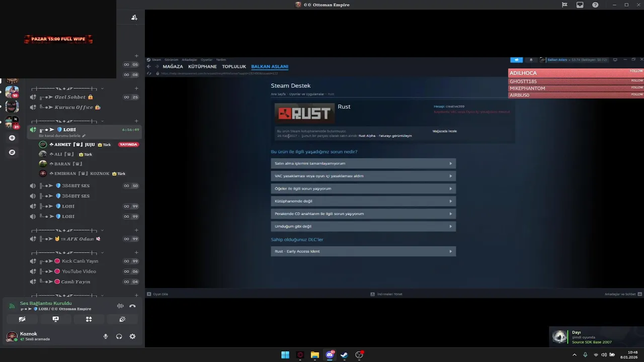This screenshot has height=362, width=644.
Task: Click the green voice connection signal icon
Action: [x=12, y=306]
